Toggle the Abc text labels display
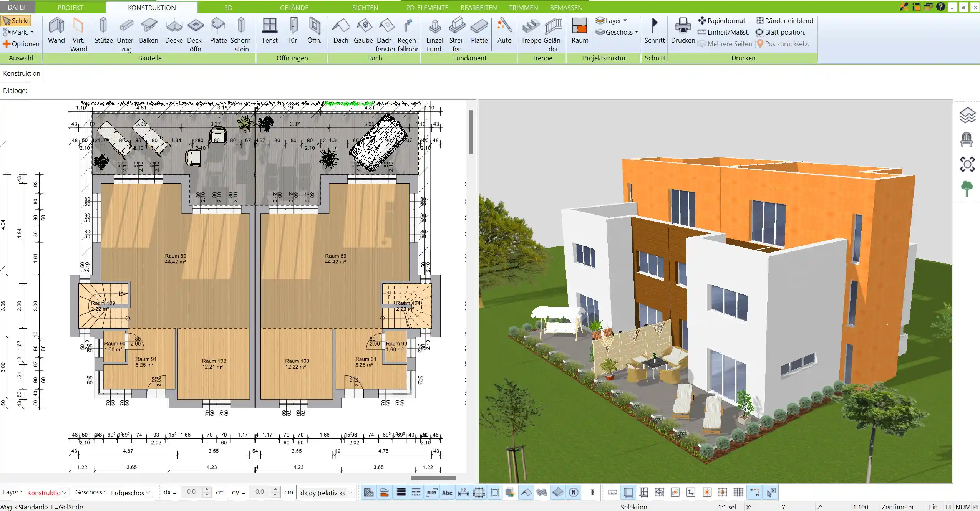Screen dimensions: 980x511 click(x=447, y=492)
